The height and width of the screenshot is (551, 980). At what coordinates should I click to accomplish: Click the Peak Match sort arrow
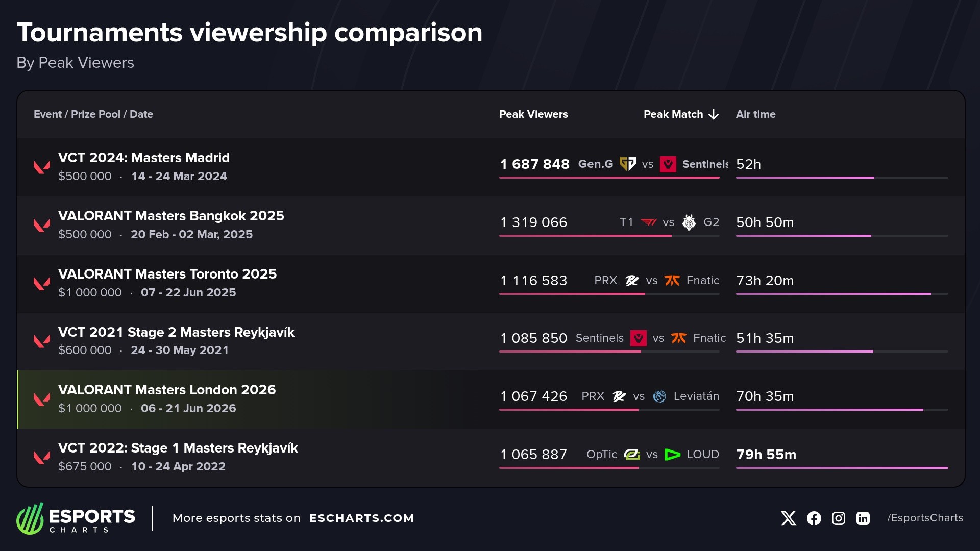(x=714, y=114)
